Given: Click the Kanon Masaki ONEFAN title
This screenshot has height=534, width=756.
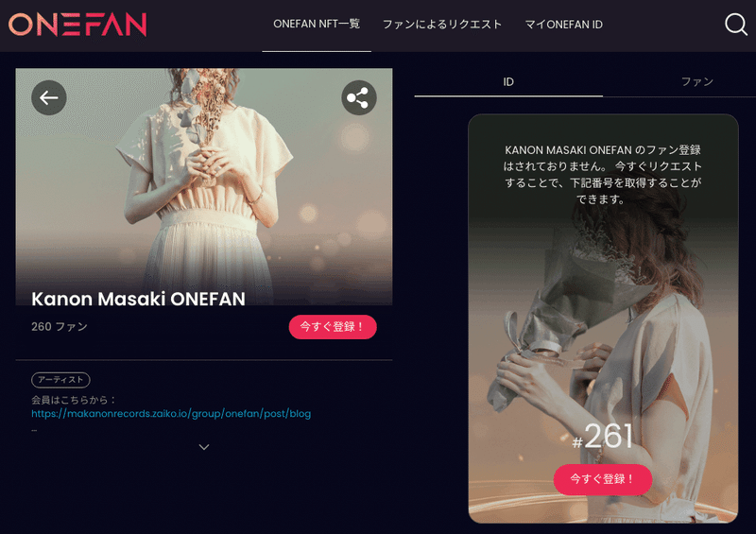Looking at the screenshot, I should pos(138,299).
